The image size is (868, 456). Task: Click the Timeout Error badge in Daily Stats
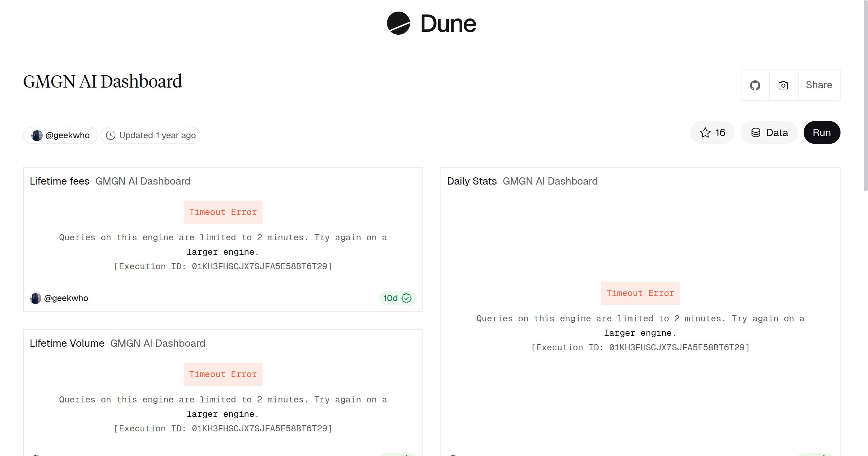click(641, 293)
